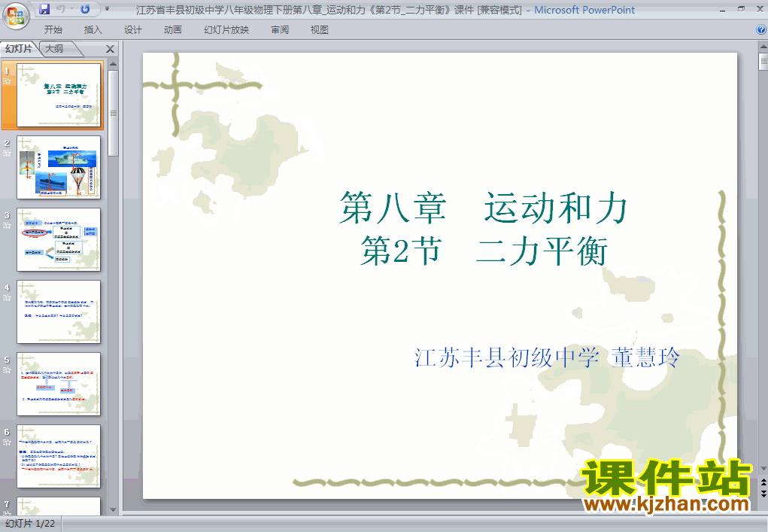Click the thumbnail pane scrollbar thumb

point(113,113)
